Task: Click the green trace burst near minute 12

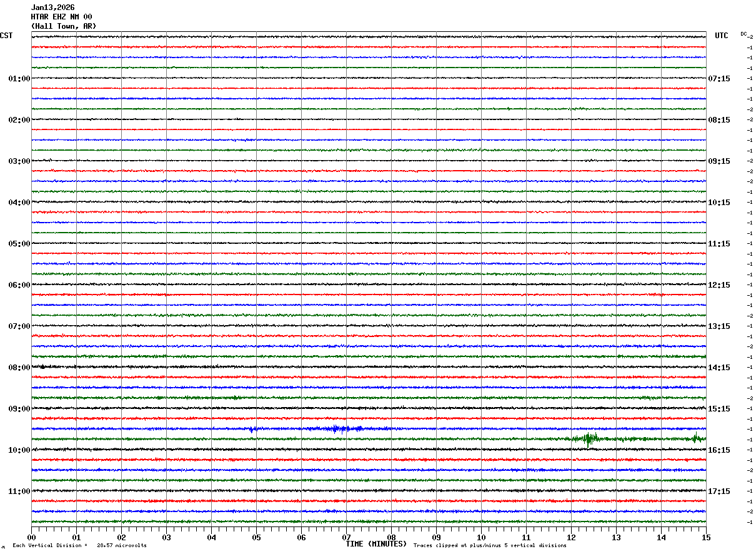Action: (588, 438)
